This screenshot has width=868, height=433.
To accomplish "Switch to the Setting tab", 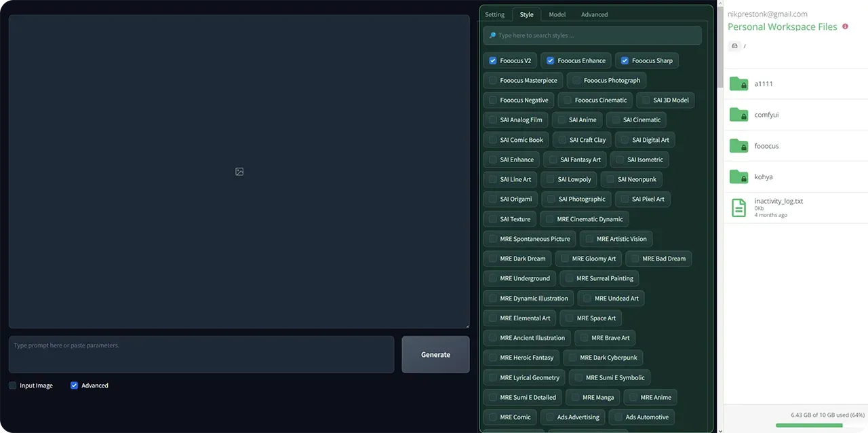I will click(494, 14).
